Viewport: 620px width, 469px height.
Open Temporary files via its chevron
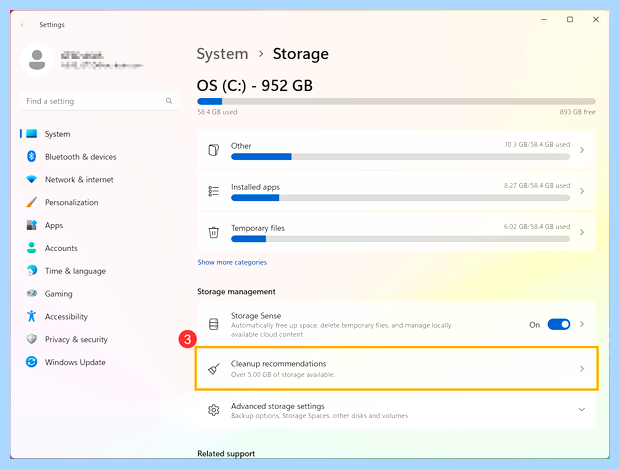pos(582,232)
